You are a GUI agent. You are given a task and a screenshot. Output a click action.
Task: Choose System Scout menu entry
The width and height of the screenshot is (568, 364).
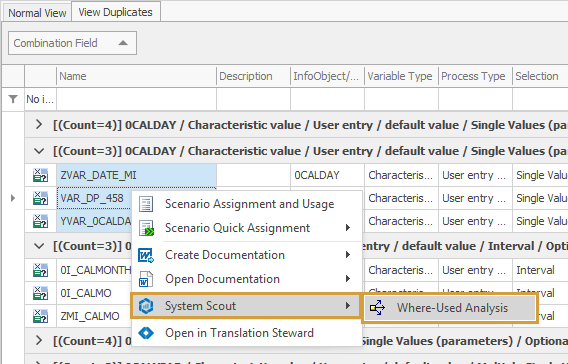[x=246, y=306]
